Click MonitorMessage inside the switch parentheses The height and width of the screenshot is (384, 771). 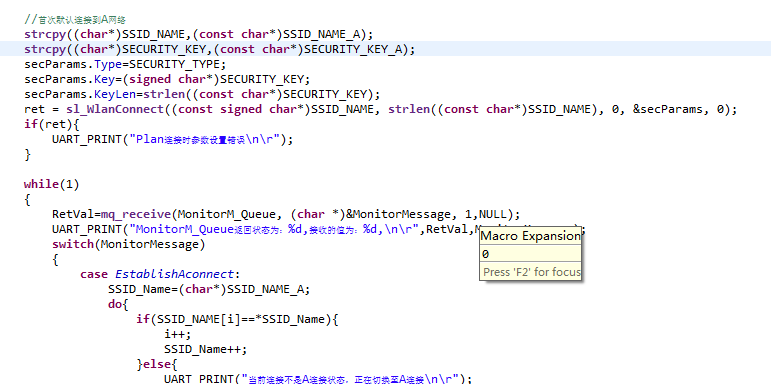pos(149,244)
